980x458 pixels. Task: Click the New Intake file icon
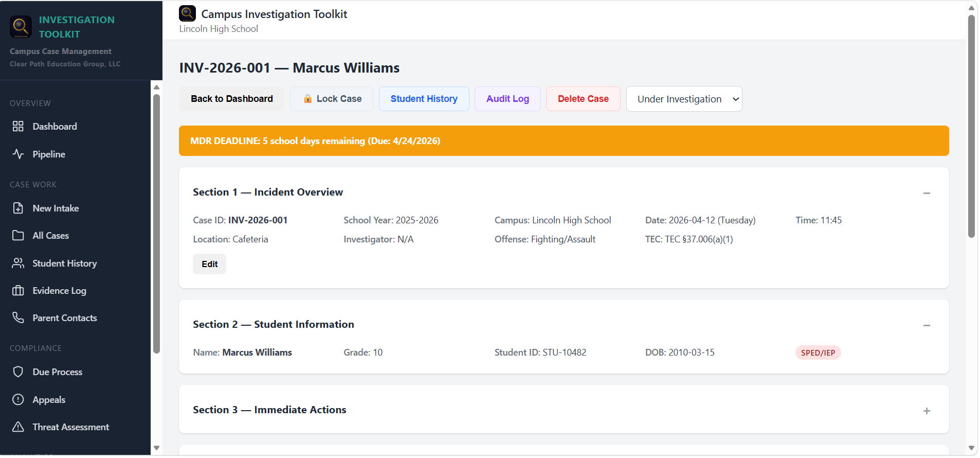tap(18, 208)
